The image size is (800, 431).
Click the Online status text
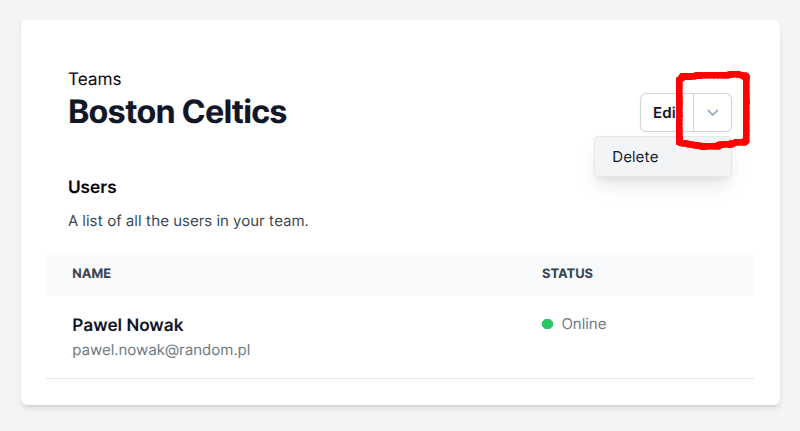coord(584,324)
